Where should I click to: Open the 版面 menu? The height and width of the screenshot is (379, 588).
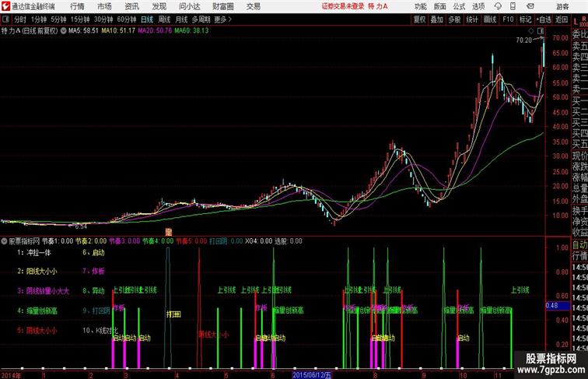(x=440, y=6)
